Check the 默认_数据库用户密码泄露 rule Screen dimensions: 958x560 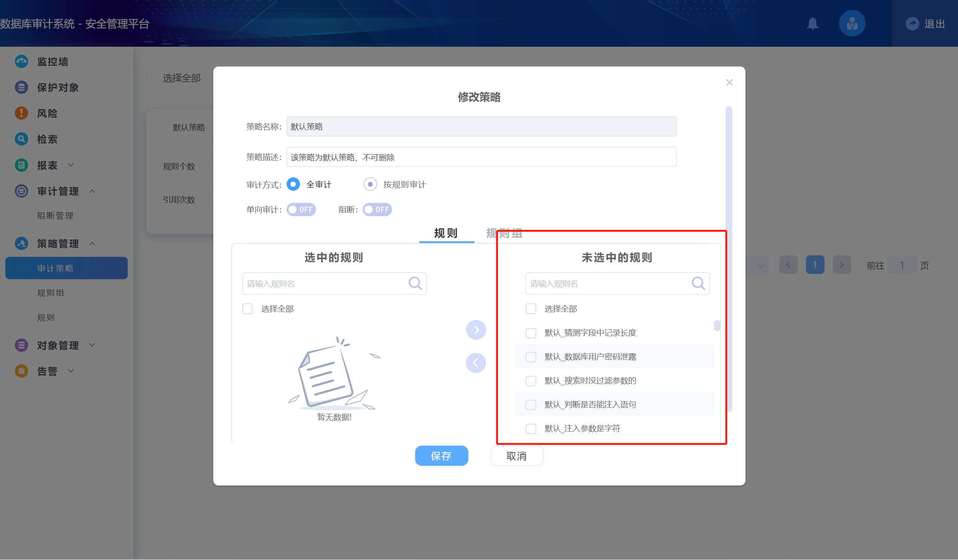(531, 357)
